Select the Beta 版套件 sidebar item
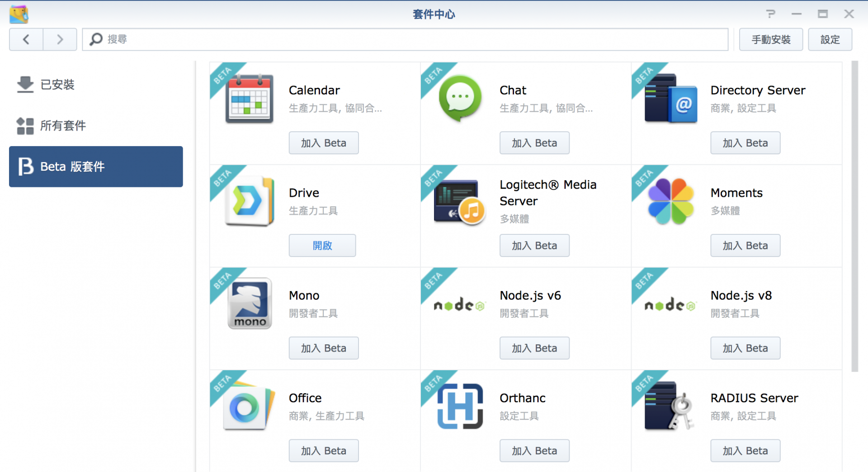 pos(96,167)
